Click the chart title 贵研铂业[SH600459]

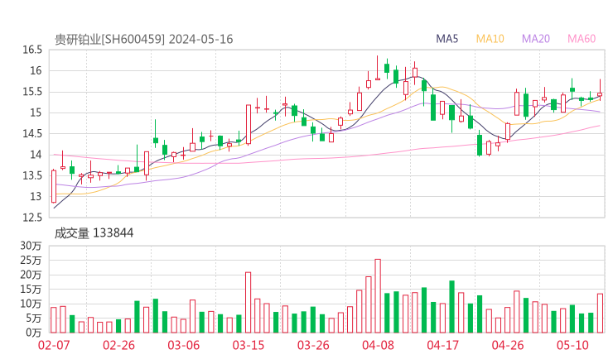click(110, 40)
